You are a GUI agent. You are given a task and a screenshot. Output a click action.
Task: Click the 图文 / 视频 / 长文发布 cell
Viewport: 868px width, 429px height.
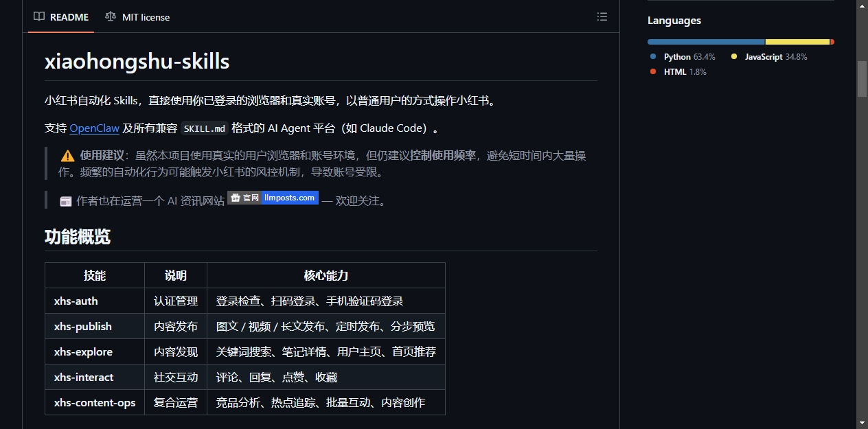tap(326, 326)
